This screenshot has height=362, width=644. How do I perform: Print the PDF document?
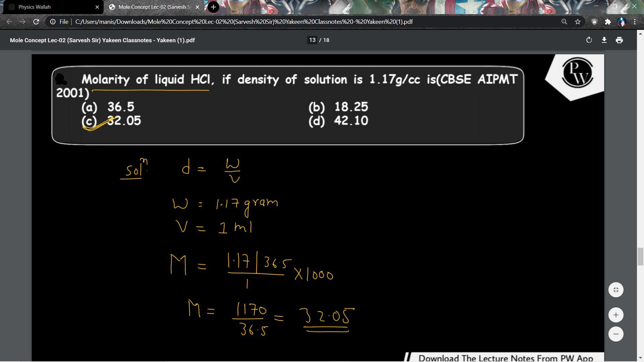[x=619, y=40]
